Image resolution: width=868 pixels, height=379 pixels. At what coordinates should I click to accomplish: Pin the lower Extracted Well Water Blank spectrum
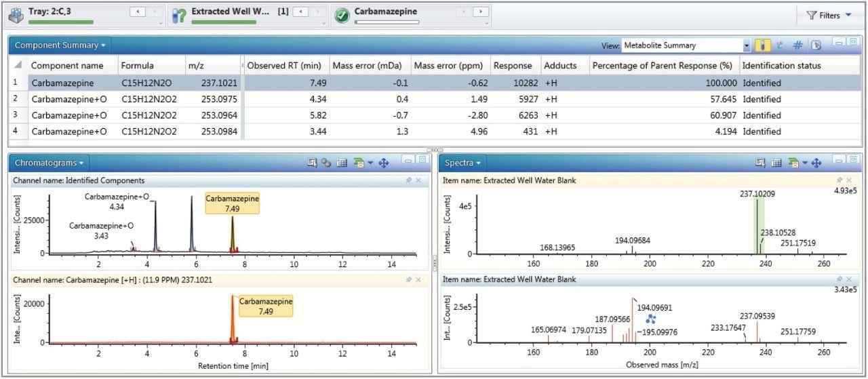tap(840, 279)
